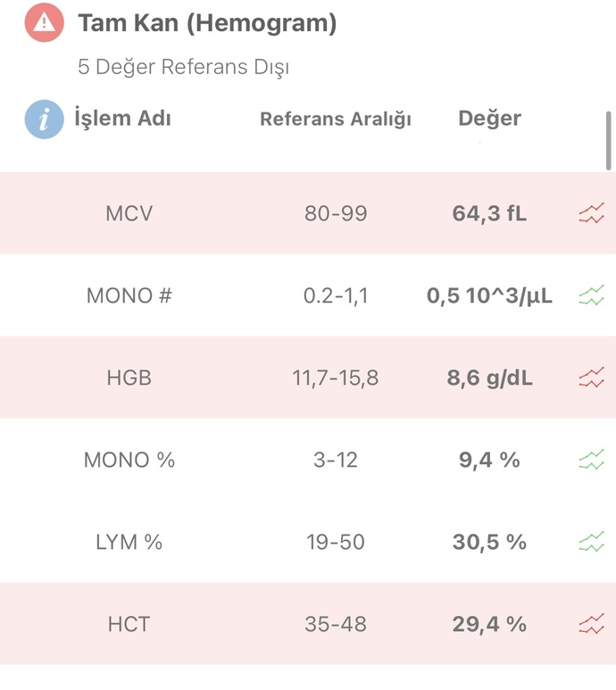Tap the red warning triangle icon
This screenshot has width=616, height=690.
pos(44,22)
